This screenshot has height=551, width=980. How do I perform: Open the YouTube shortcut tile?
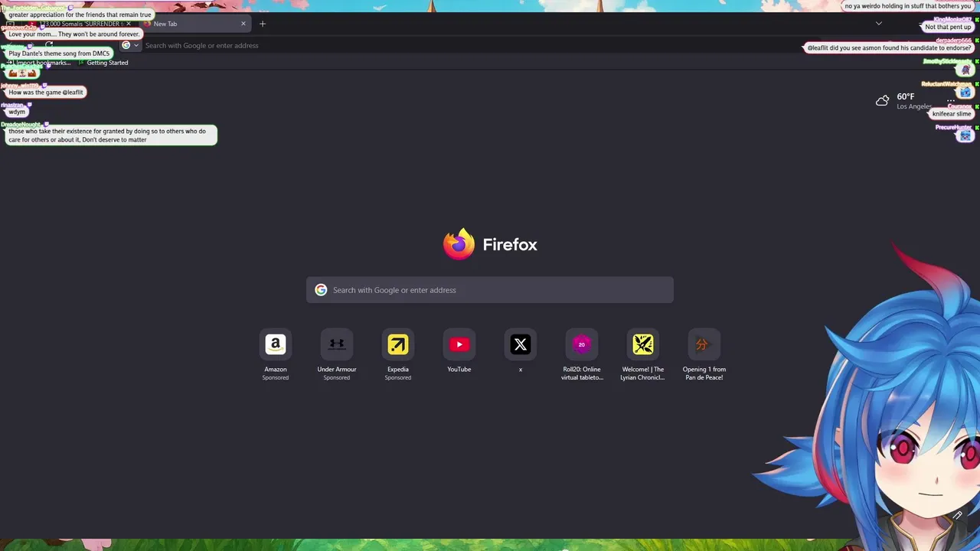pos(459,344)
